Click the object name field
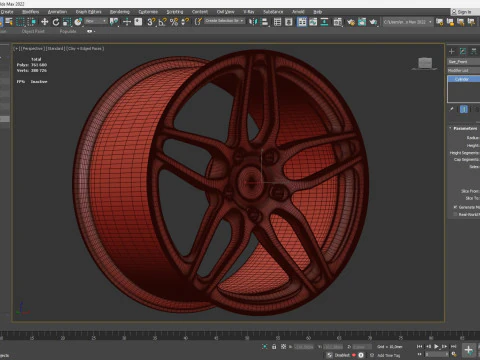The width and height of the screenshot is (480, 360). (464, 62)
